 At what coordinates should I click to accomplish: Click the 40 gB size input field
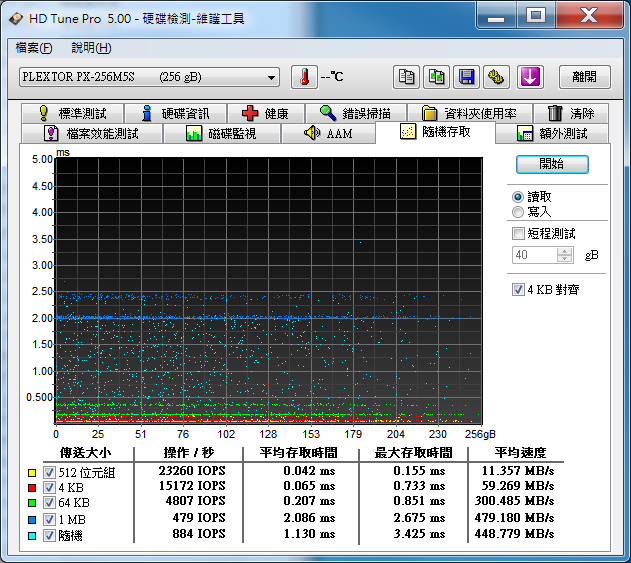(535, 255)
